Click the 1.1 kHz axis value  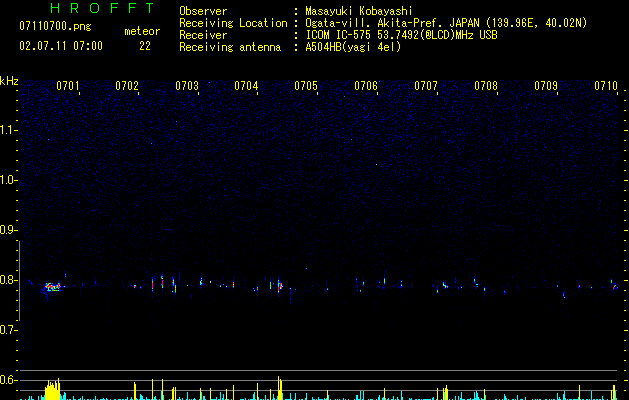click(8, 130)
